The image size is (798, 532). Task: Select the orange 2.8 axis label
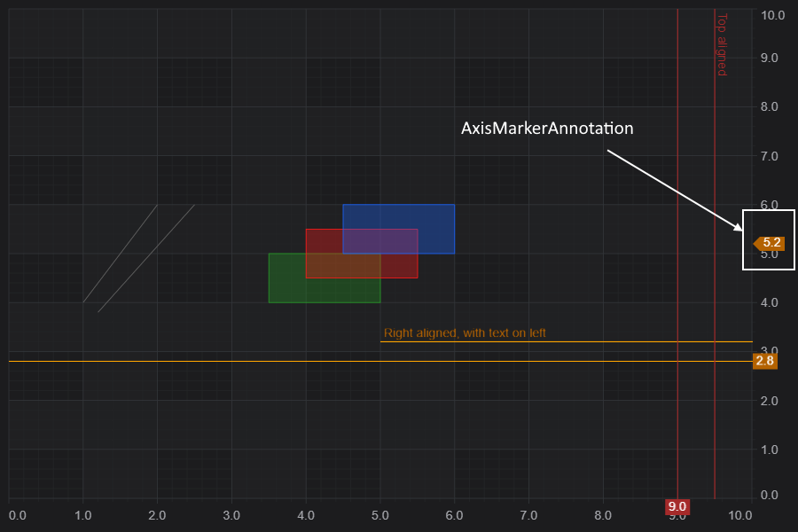[x=765, y=361]
